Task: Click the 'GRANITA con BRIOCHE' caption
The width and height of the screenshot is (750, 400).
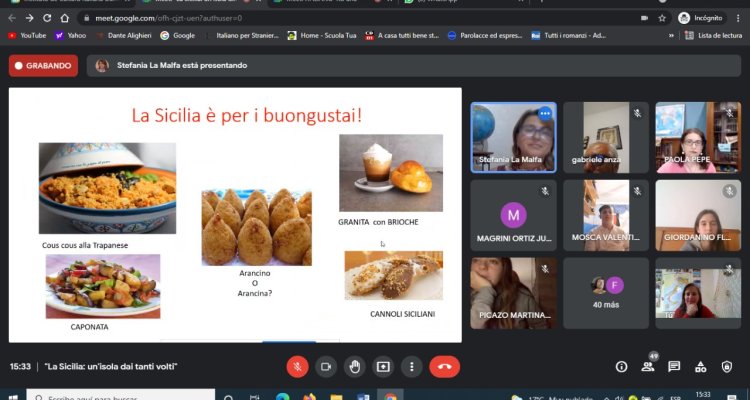Action: [378, 222]
